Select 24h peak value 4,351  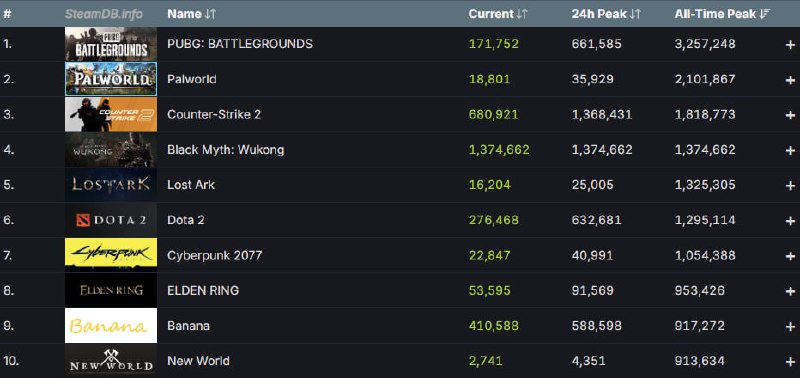(588, 361)
